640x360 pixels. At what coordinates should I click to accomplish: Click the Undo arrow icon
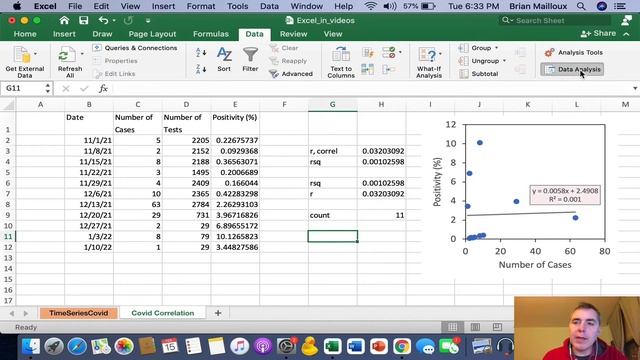(x=103, y=20)
